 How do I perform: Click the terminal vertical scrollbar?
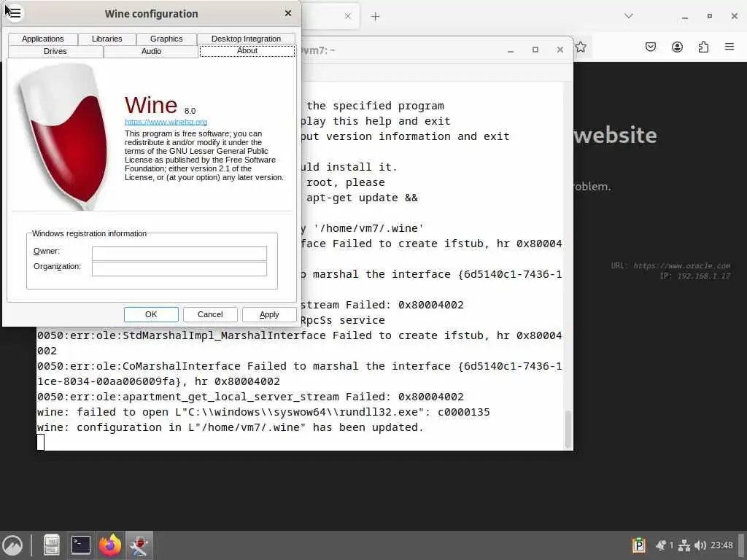pyautogui.click(x=568, y=429)
